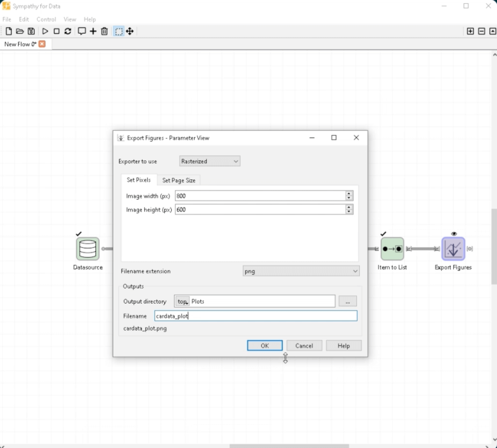
Task: Decrease Image height with the down arrow
Action: click(349, 212)
